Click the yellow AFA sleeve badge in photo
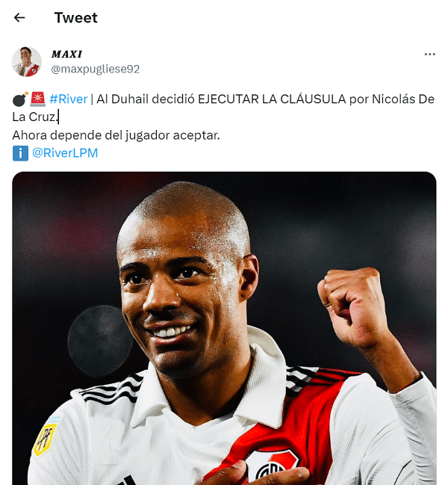The image size is (448, 485). [46, 439]
